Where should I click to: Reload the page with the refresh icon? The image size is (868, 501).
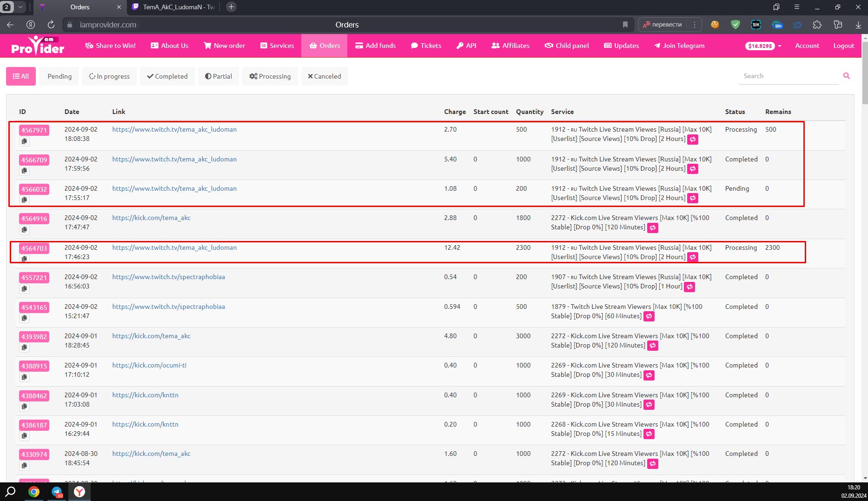pyautogui.click(x=51, y=25)
